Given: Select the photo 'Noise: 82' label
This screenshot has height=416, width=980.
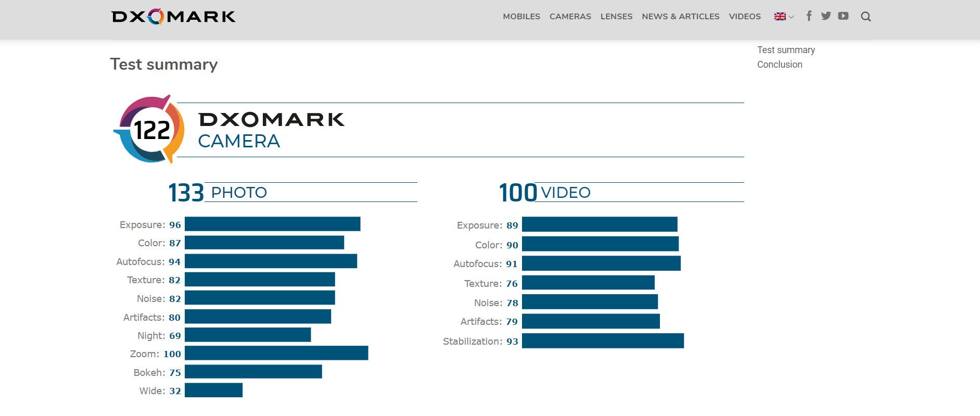Looking at the screenshot, I should [x=159, y=299].
